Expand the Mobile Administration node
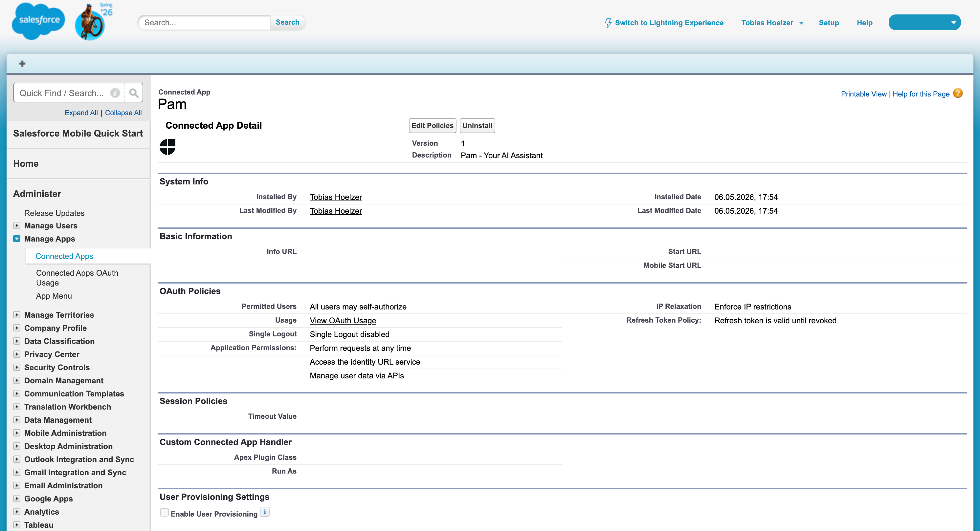Image resolution: width=980 pixels, height=531 pixels. pyautogui.click(x=17, y=433)
